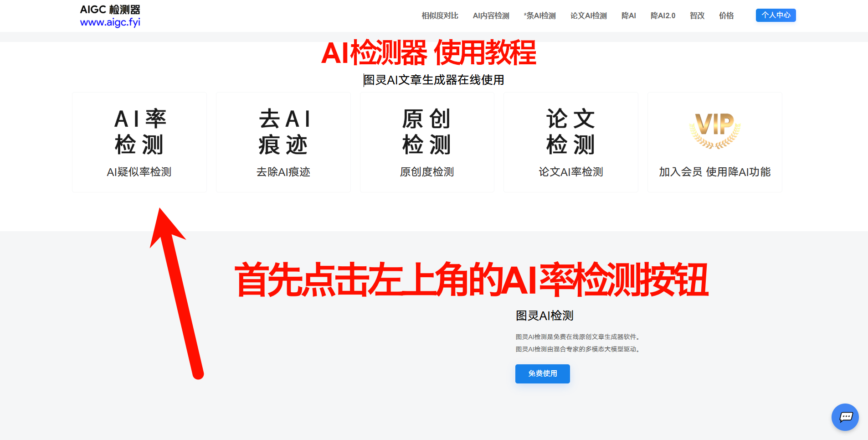The width and height of the screenshot is (868, 440).
Task: Open the AI内容检测 menu item
Action: point(490,15)
